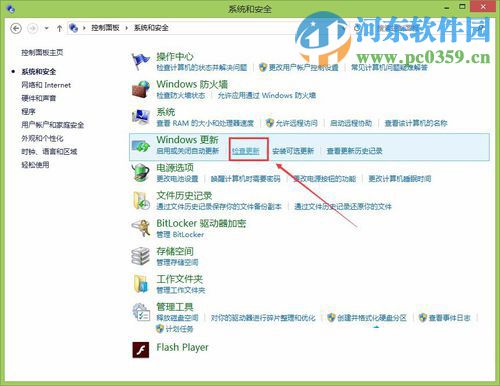Open 用户帐户和家庭安全 in sidebar
This screenshot has width=500, height=386.
coord(53,125)
